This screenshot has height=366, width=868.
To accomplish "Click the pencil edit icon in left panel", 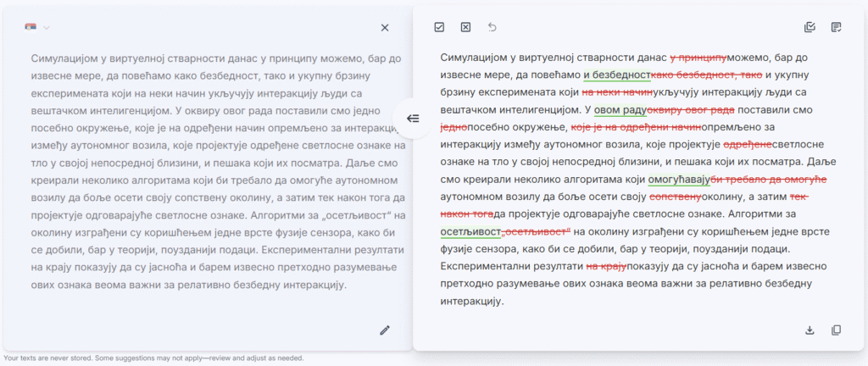I will pos(385,330).
